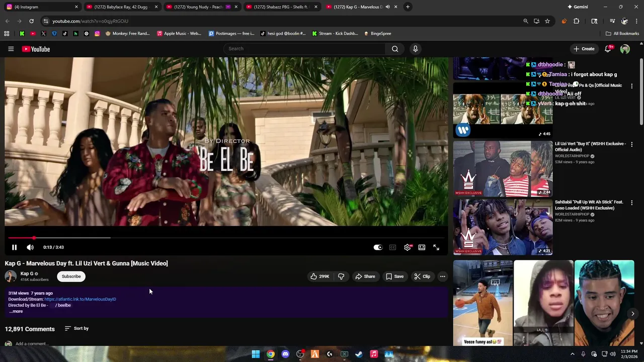Switch to theater mode
Image resolution: width=644 pixels, height=362 pixels.
pos(422,247)
